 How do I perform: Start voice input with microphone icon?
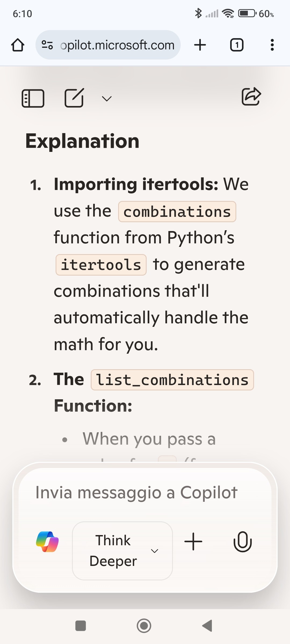pyautogui.click(x=243, y=541)
